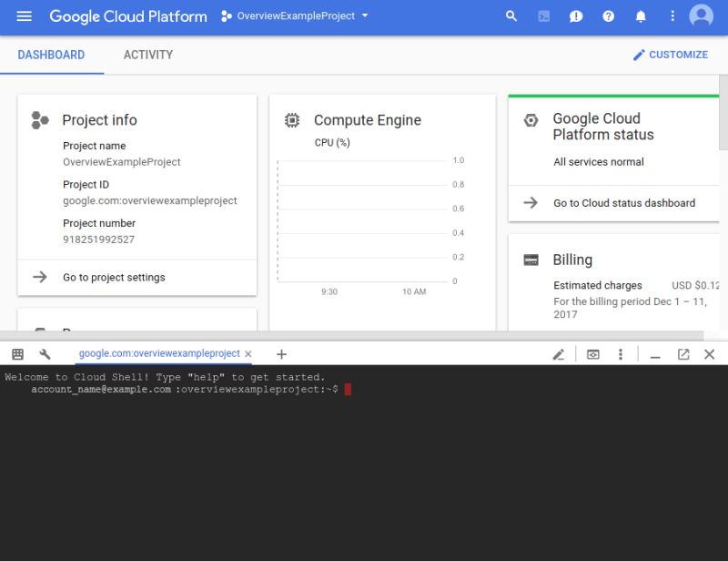Close the overviewexampleproject shell tab
The height and width of the screenshot is (561, 728).
(x=248, y=353)
